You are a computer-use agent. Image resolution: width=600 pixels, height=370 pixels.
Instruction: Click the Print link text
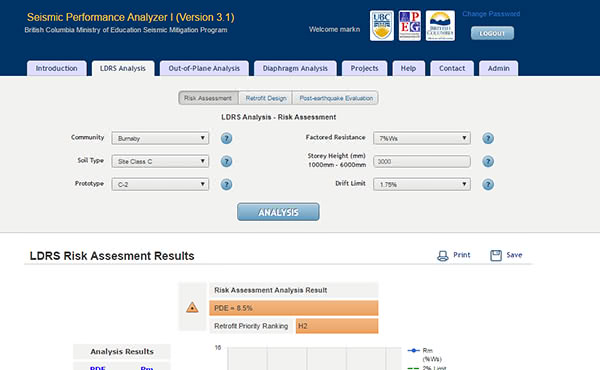(x=461, y=255)
